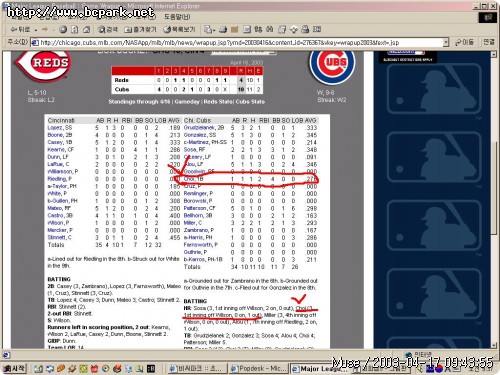Open player link Zambrano, P
500x375 pixels.
199,230
